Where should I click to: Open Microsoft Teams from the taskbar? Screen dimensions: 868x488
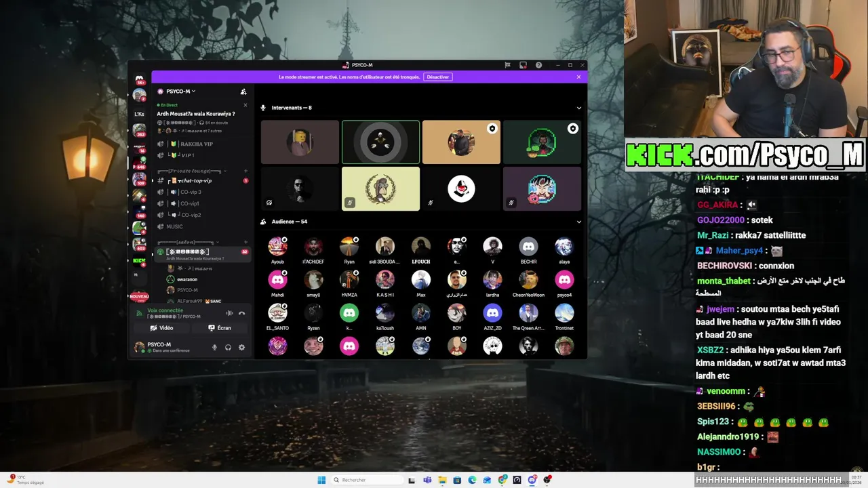click(x=427, y=480)
